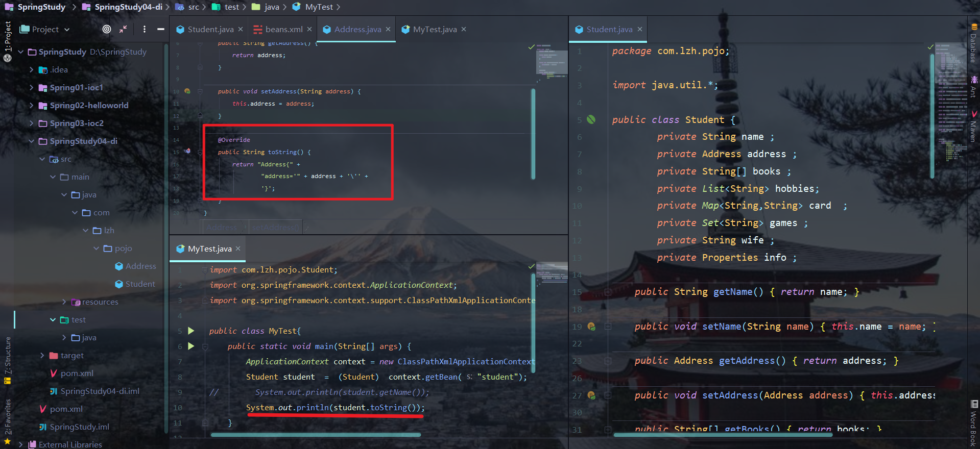Hide the Project panel with the minus icon

pyautogui.click(x=160, y=29)
